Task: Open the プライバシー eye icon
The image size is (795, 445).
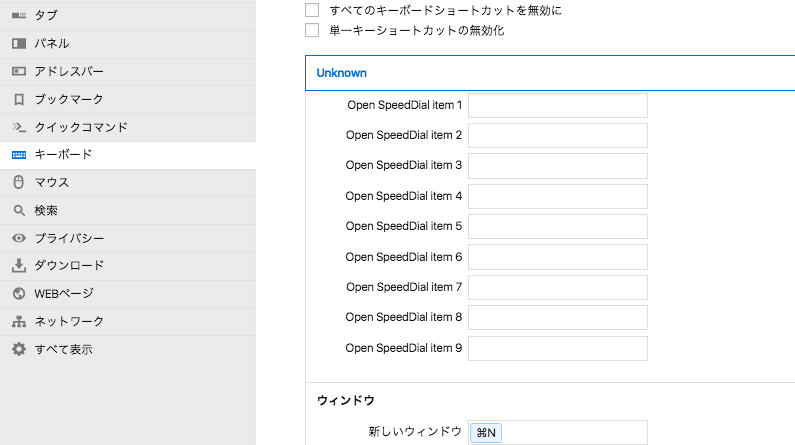Action: [19, 238]
